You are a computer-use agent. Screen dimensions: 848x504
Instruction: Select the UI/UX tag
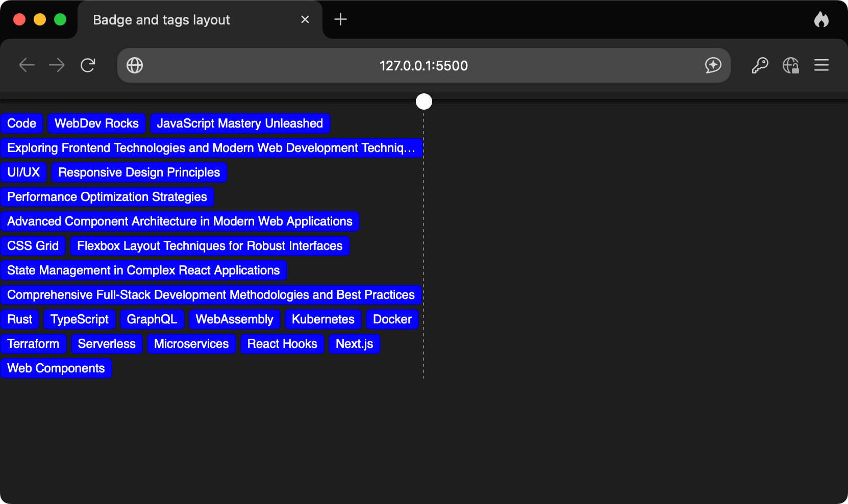23,172
